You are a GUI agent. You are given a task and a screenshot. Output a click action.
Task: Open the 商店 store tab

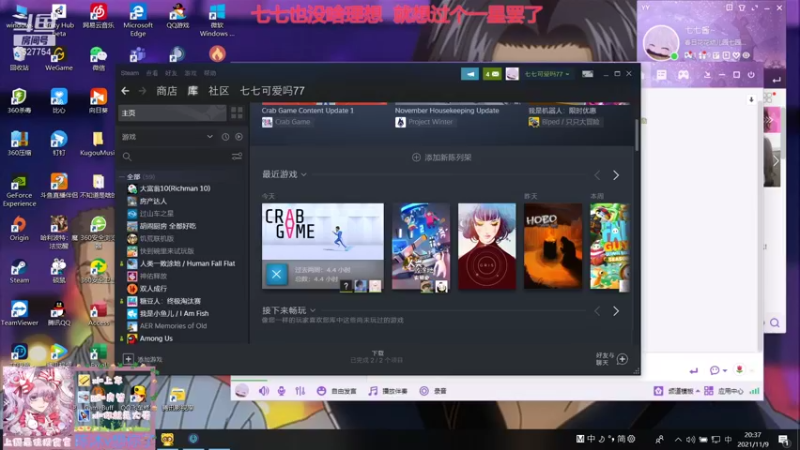(x=167, y=91)
